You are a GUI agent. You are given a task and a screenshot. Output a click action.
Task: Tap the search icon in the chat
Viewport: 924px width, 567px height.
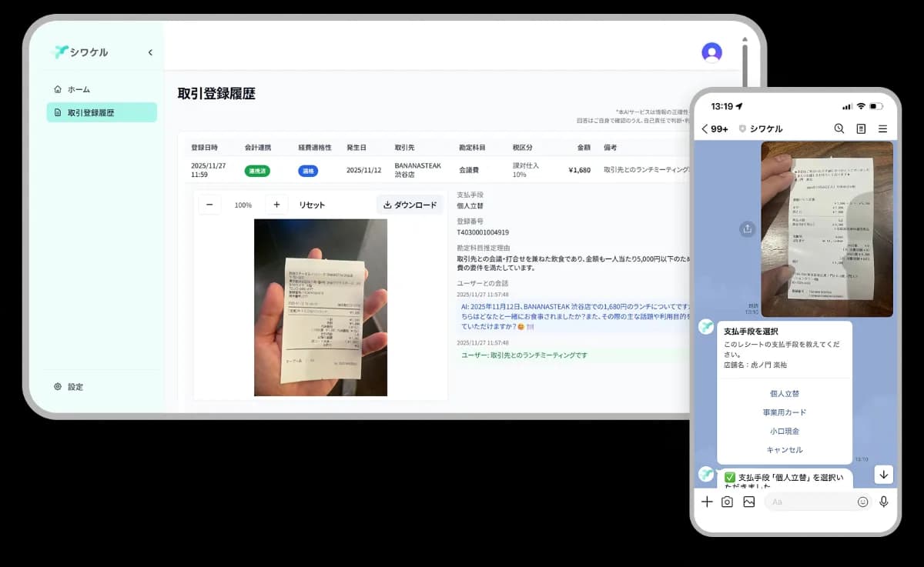click(839, 128)
